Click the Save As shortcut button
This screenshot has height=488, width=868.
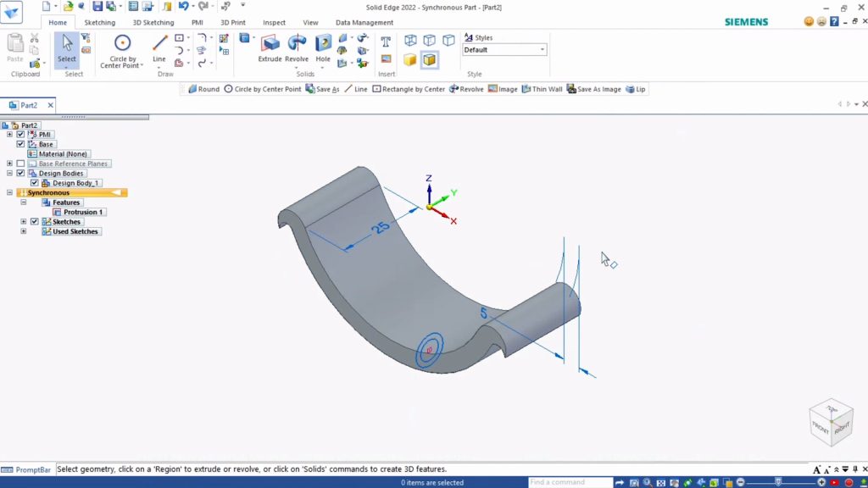[322, 89]
